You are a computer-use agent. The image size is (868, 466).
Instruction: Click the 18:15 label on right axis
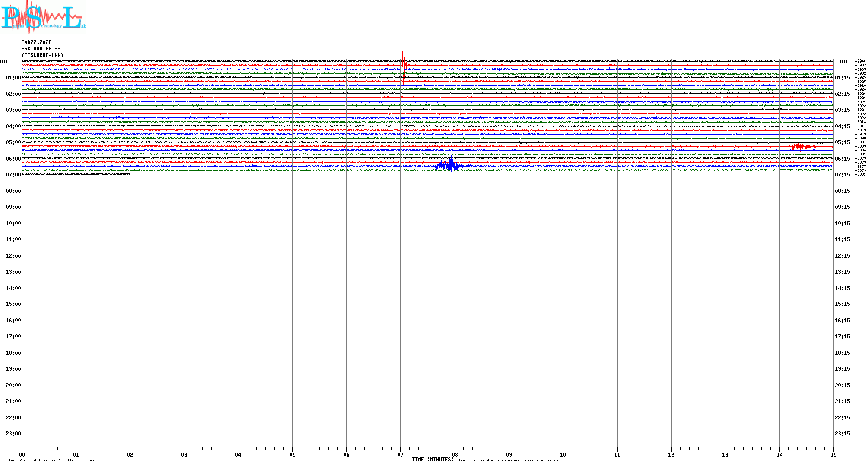click(842, 353)
